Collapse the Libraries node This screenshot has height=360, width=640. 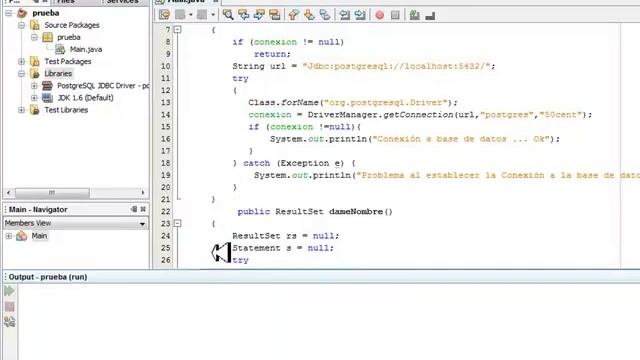click(x=21, y=74)
